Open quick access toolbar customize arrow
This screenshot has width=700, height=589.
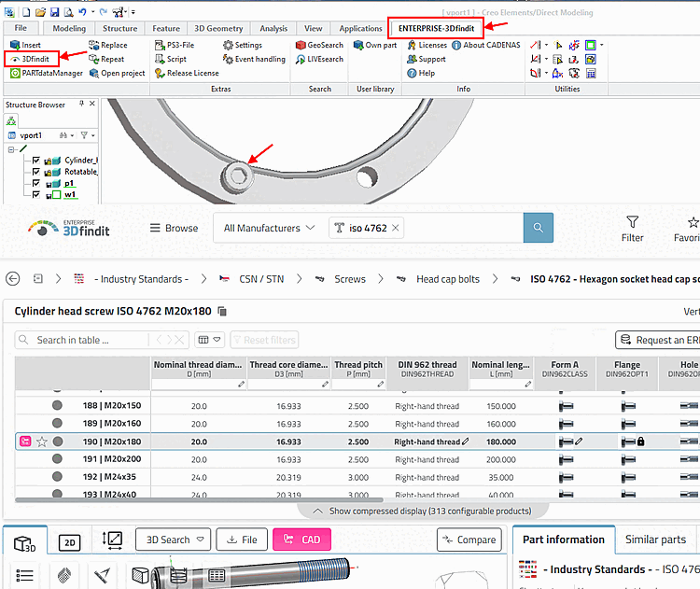[133, 12]
